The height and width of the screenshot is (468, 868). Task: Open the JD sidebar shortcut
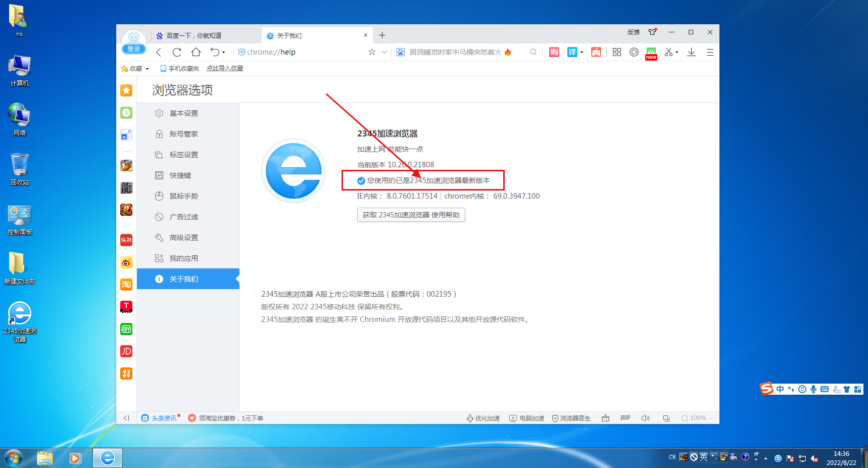click(126, 351)
